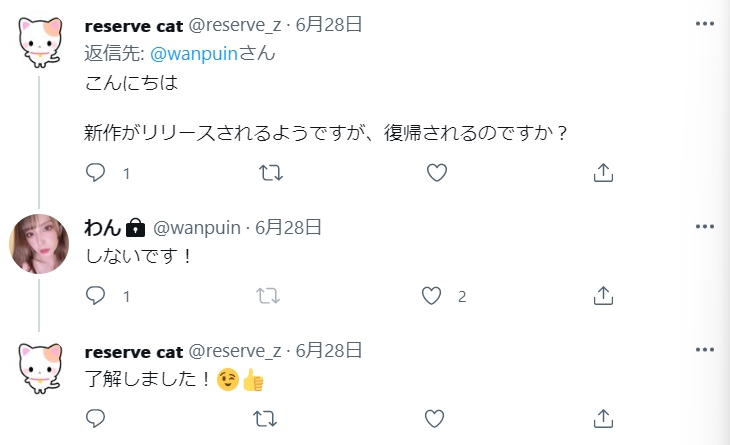Open the 6月28日 timestamp on わん's tweet
This screenshot has height=445, width=730.
288,227
